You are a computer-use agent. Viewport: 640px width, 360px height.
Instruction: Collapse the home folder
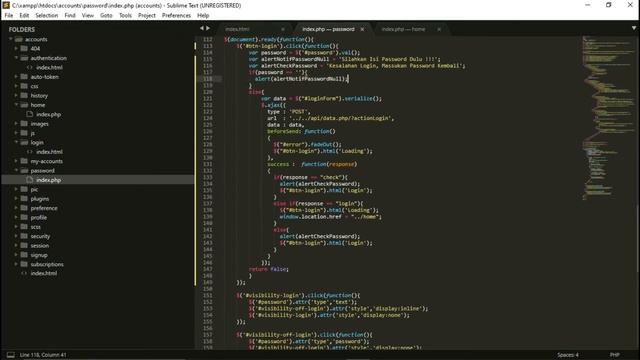[x=16, y=105]
